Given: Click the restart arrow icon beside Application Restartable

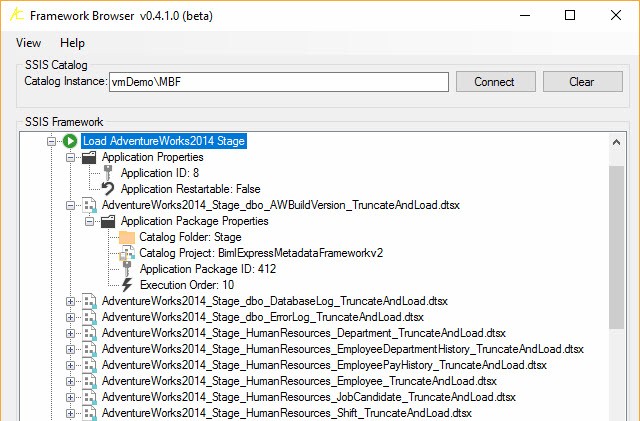Looking at the screenshot, I should pyautogui.click(x=108, y=189).
